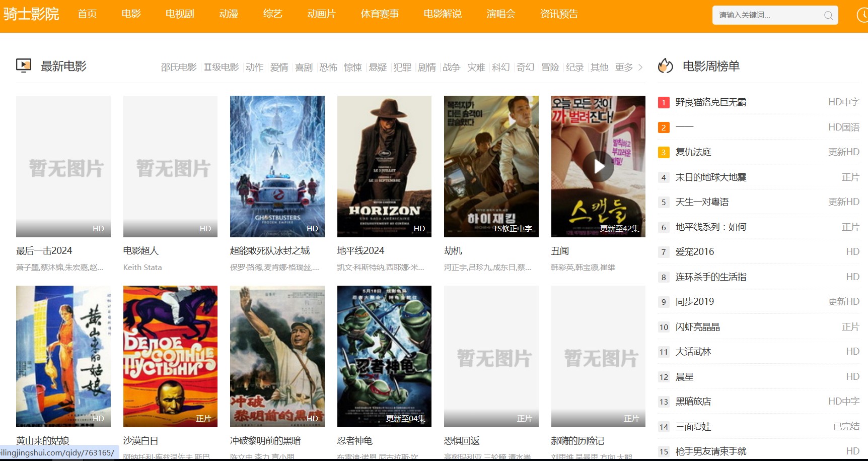The image size is (868, 461).
Task: Open the 首页 nav tab
Action: coord(87,14)
